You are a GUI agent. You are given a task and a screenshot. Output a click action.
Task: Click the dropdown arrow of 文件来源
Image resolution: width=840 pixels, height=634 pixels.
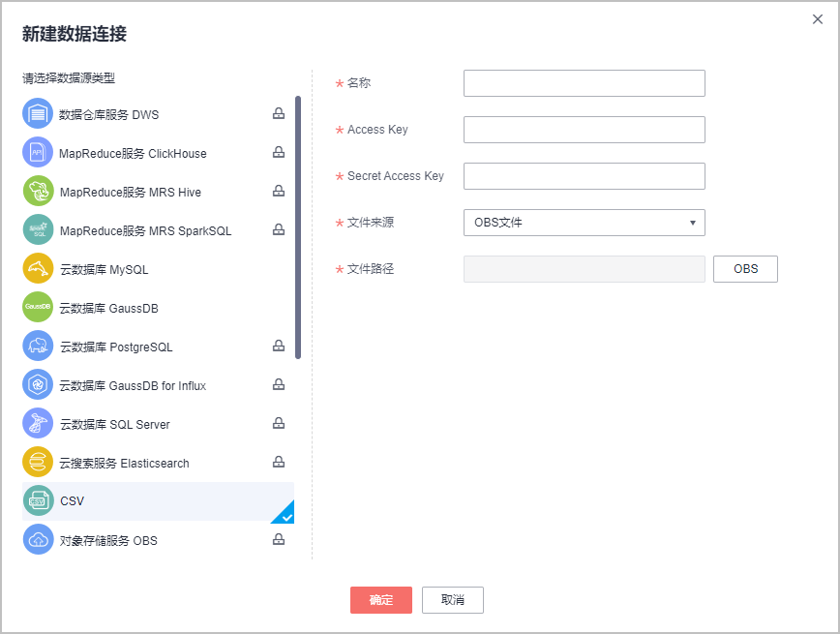pyautogui.click(x=693, y=223)
